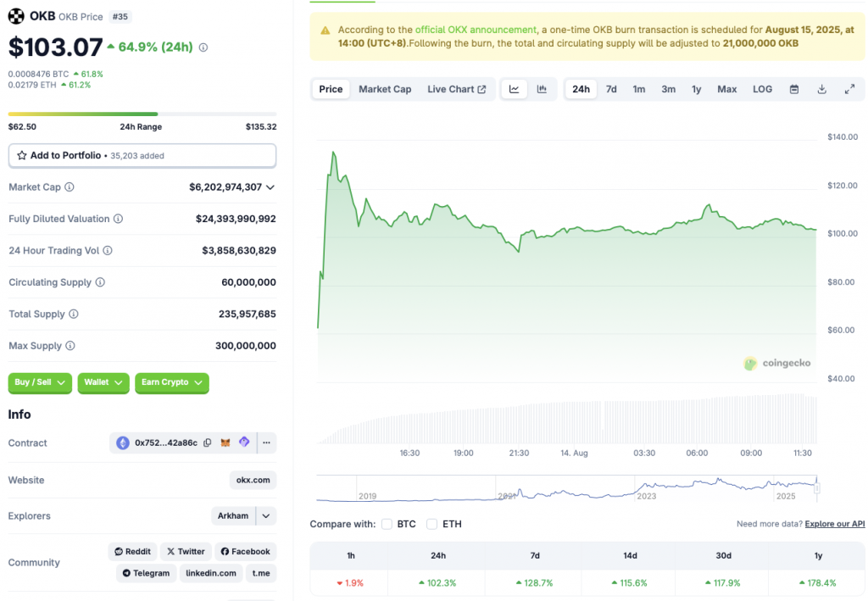
Task: Download chart data with download icon
Action: click(x=821, y=89)
